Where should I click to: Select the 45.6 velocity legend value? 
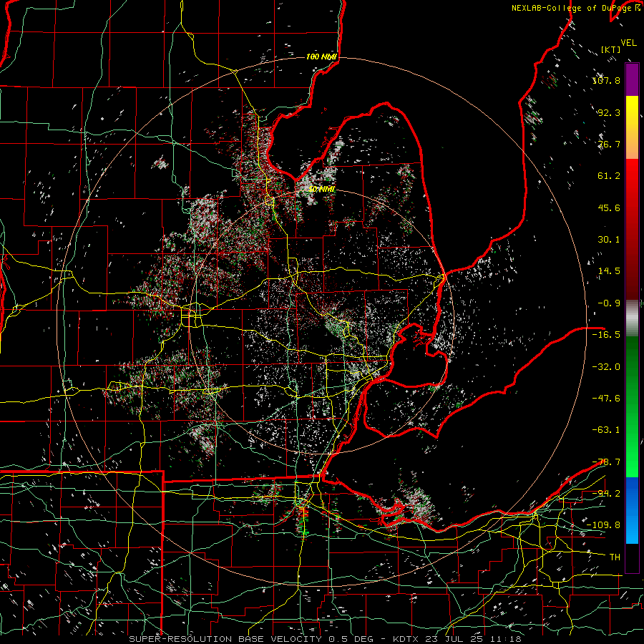[609, 208]
